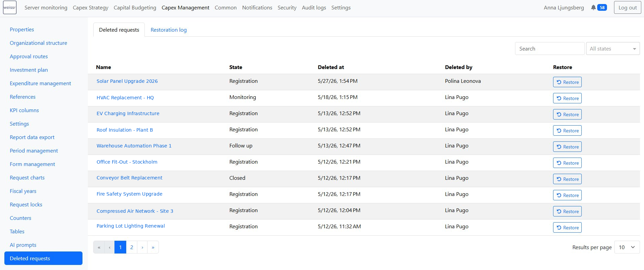Open Counters in sidebar
The image size is (644, 270).
point(21,218)
